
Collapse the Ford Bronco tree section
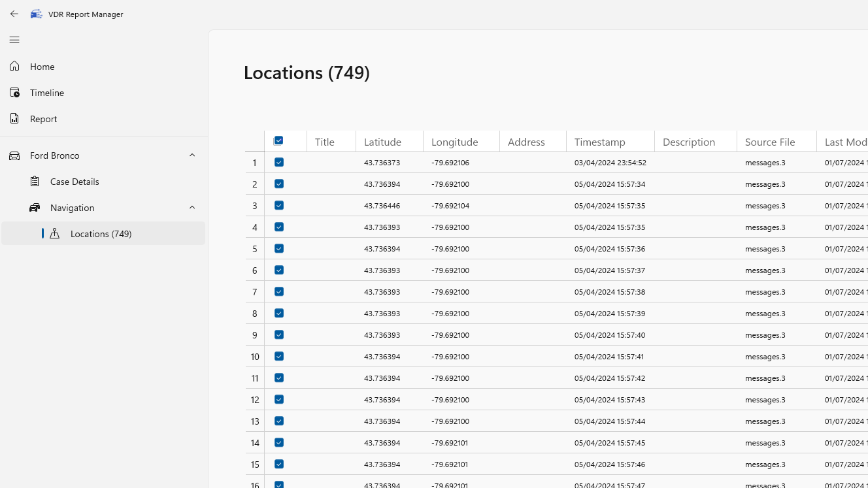tap(192, 155)
